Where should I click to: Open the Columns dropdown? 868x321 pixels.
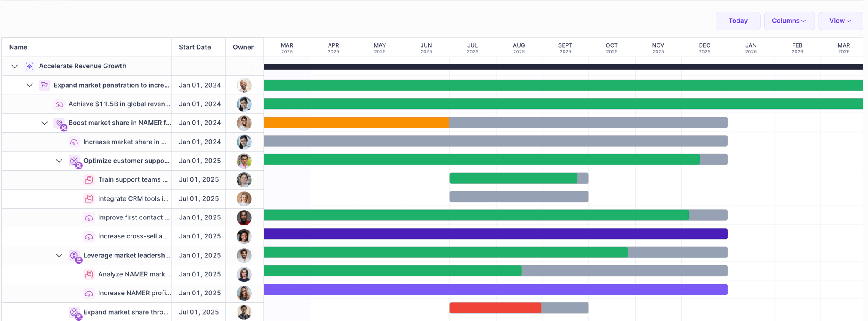(789, 21)
